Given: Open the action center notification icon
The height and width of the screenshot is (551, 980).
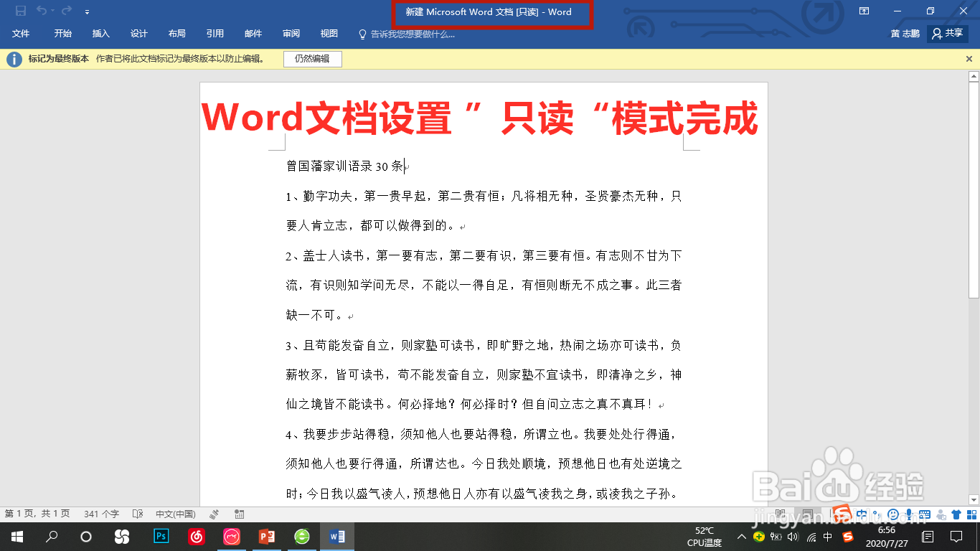Looking at the screenshot, I should pyautogui.click(x=956, y=537).
